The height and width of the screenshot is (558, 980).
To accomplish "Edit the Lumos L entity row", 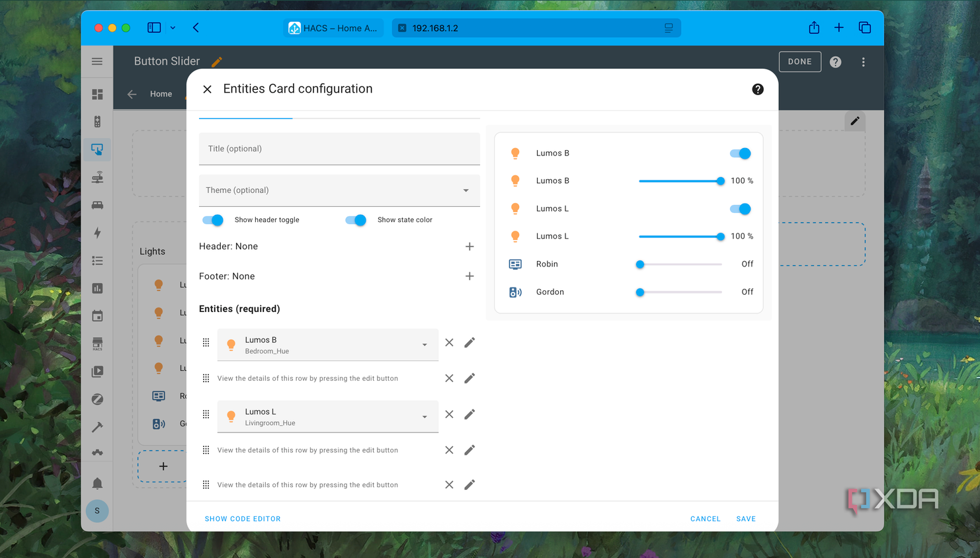I will coord(470,414).
